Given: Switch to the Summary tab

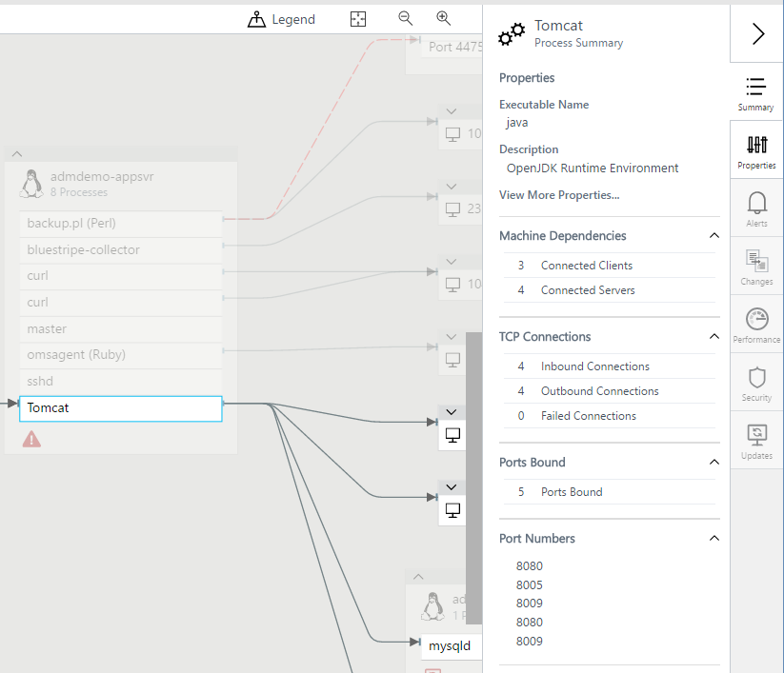Looking at the screenshot, I should pyautogui.click(x=755, y=92).
